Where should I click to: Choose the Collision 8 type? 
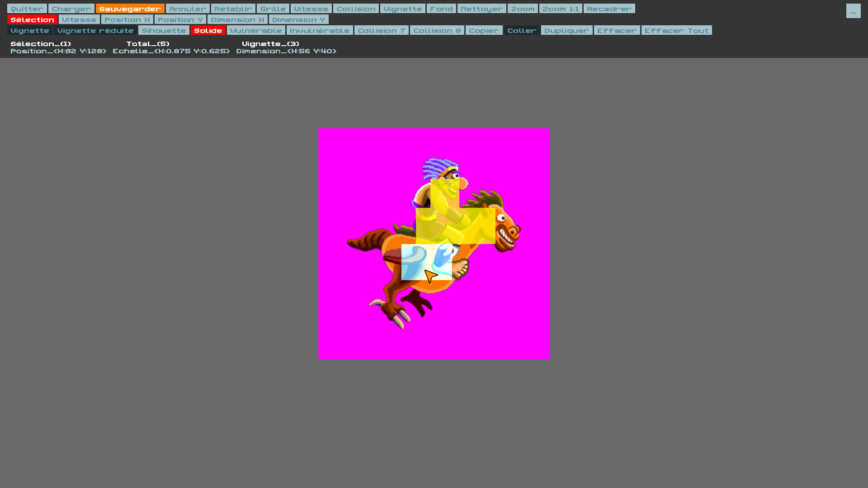pos(437,30)
